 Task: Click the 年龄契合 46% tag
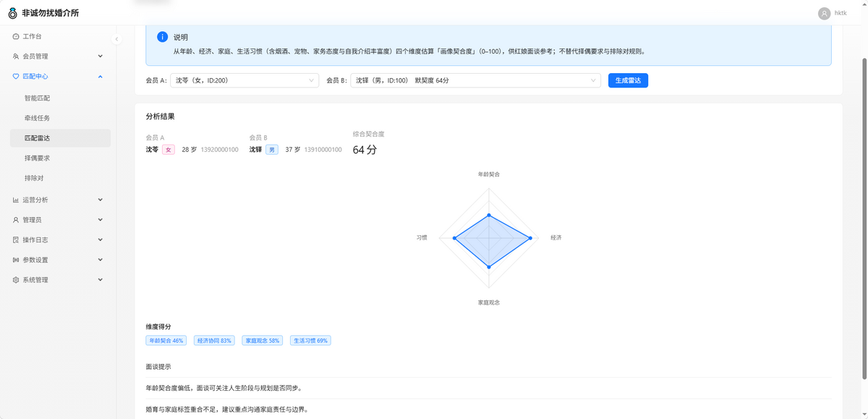[166, 340]
